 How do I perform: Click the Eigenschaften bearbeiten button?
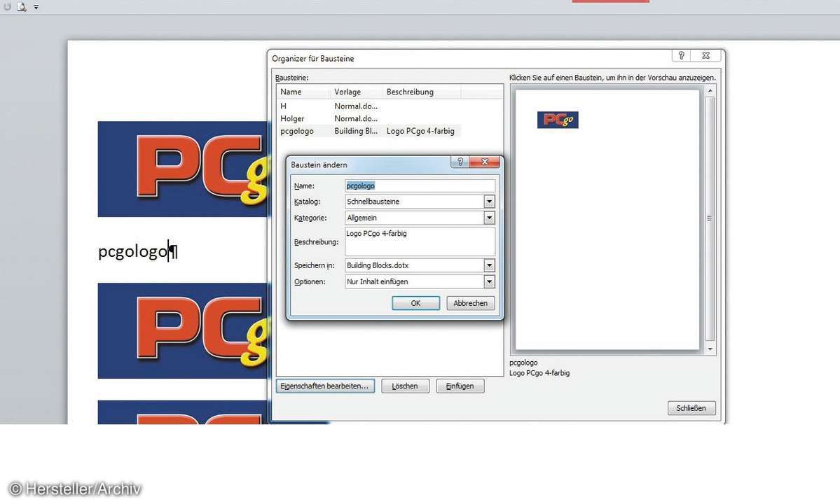point(325,386)
